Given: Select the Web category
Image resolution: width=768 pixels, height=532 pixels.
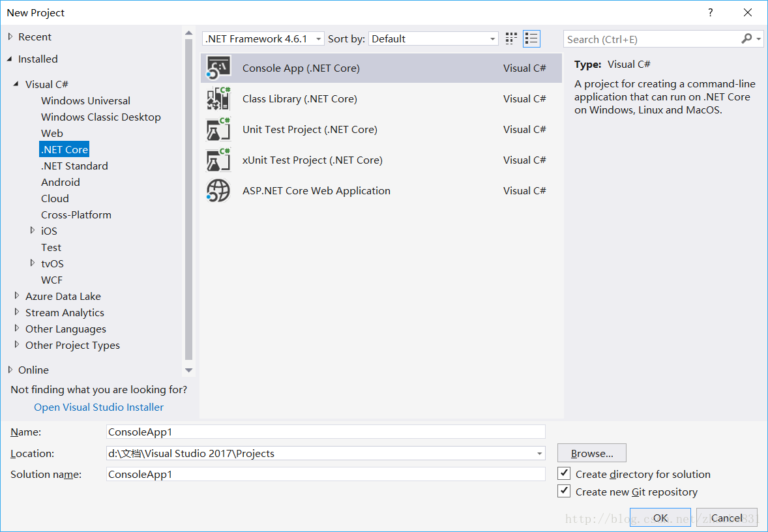Looking at the screenshot, I should coord(52,133).
